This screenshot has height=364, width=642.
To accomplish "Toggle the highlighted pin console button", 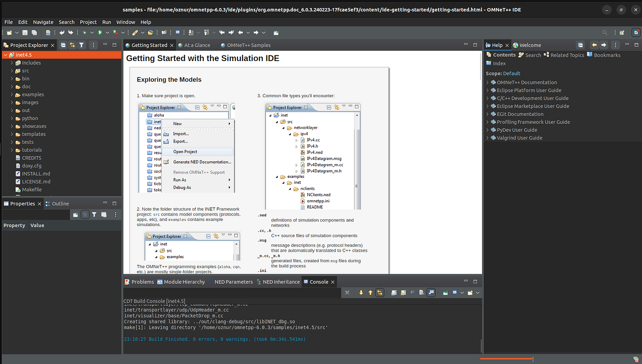I will coord(431,292).
